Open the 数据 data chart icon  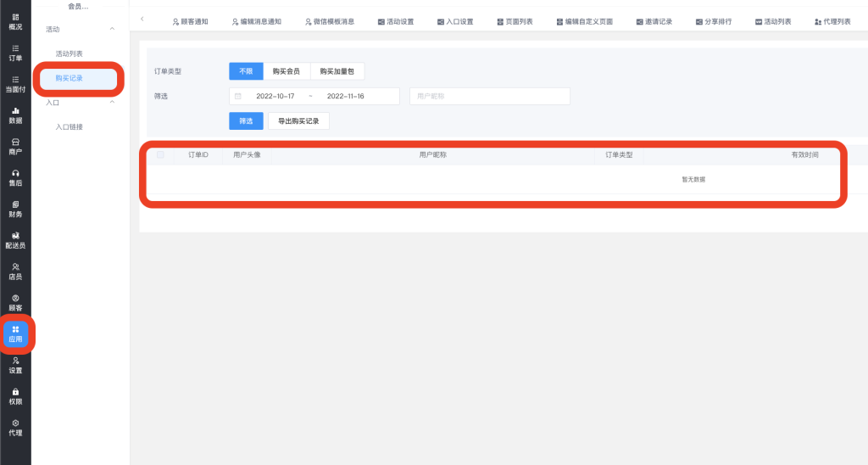pyautogui.click(x=15, y=115)
